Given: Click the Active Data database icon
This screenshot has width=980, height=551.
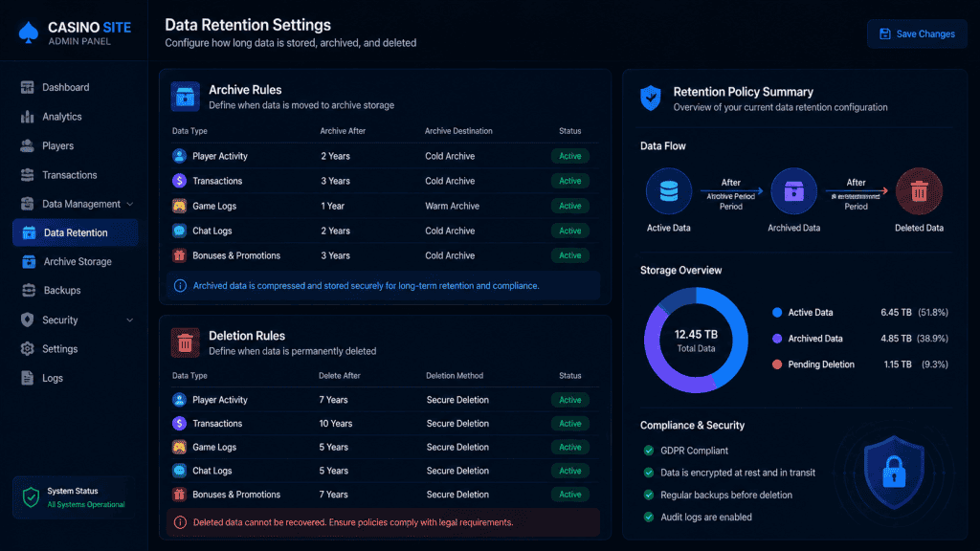Looking at the screenshot, I should (669, 191).
